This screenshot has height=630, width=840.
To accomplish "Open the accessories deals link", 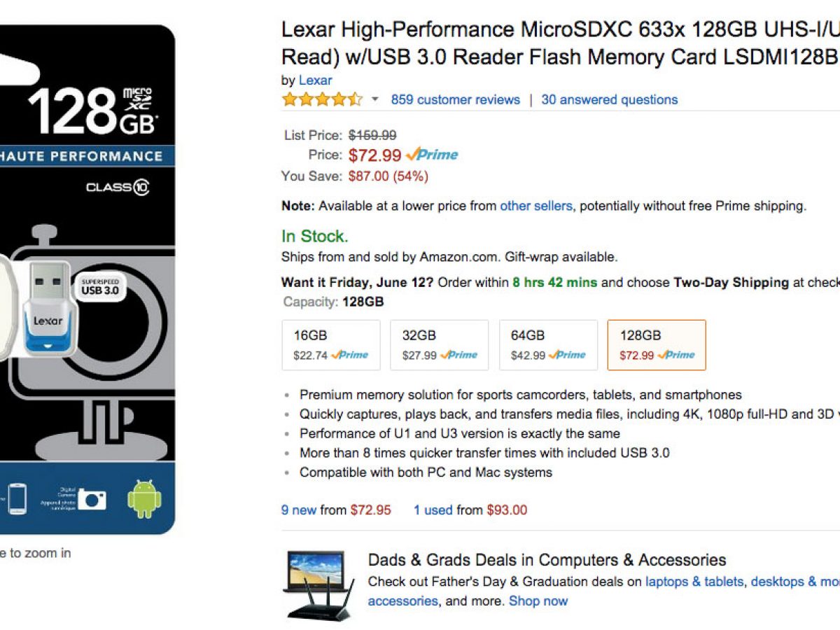I will 403,601.
